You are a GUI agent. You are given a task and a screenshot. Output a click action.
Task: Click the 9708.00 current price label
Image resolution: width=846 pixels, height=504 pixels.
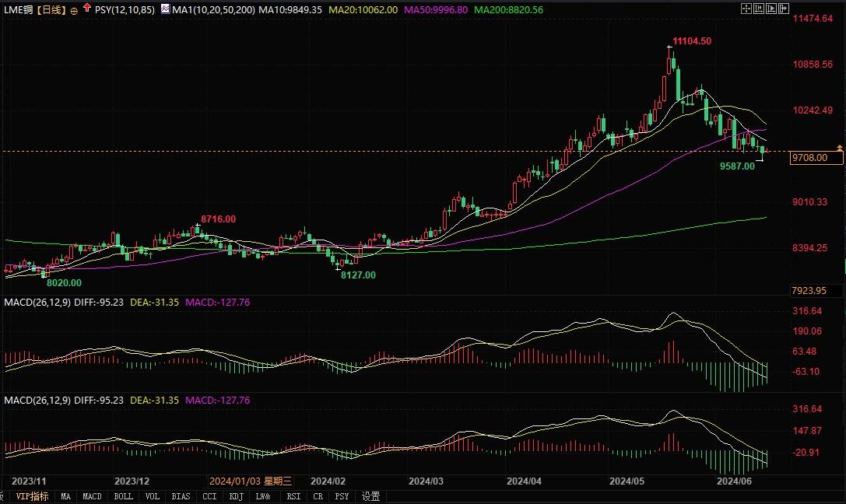[x=815, y=158]
